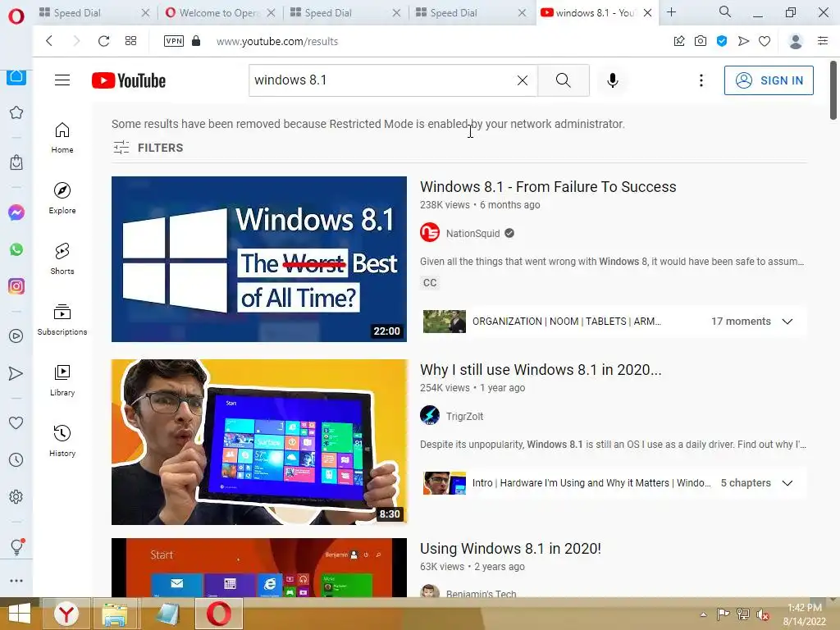Open Windows Start button

click(19, 614)
